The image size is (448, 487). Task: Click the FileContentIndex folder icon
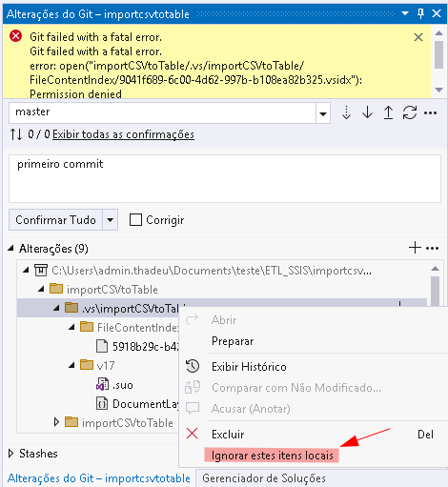[x=87, y=327]
